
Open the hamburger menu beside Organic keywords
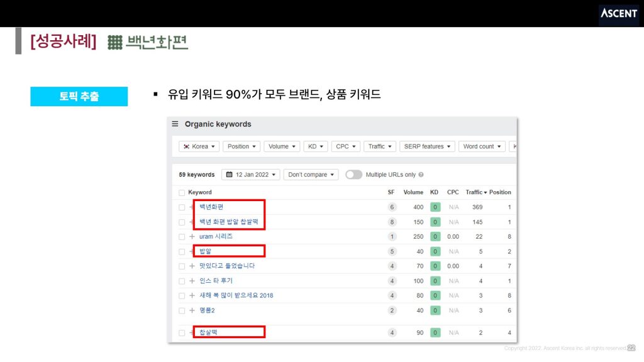175,124
